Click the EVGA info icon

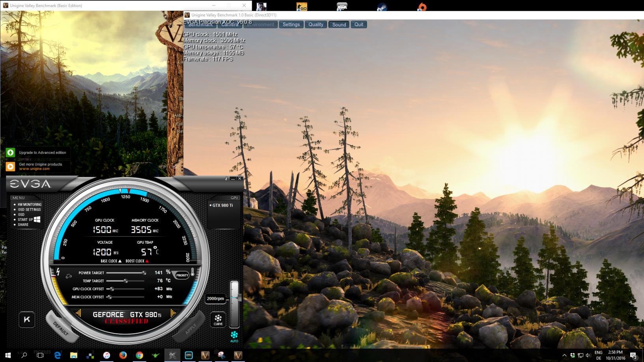(226, 179)
